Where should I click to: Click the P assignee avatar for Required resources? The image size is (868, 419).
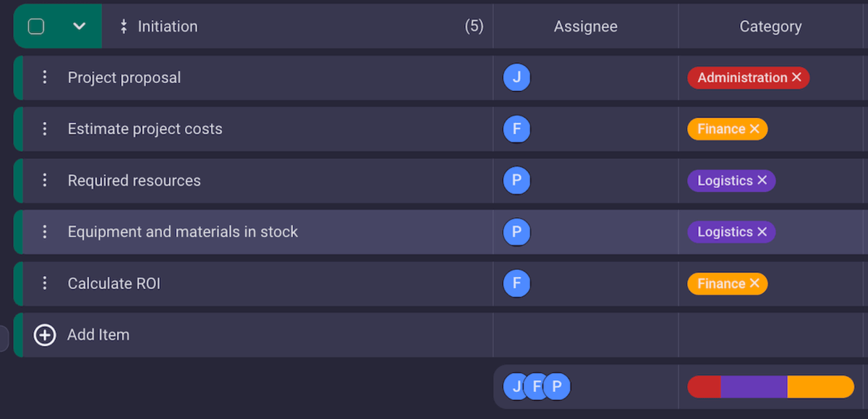516,180
